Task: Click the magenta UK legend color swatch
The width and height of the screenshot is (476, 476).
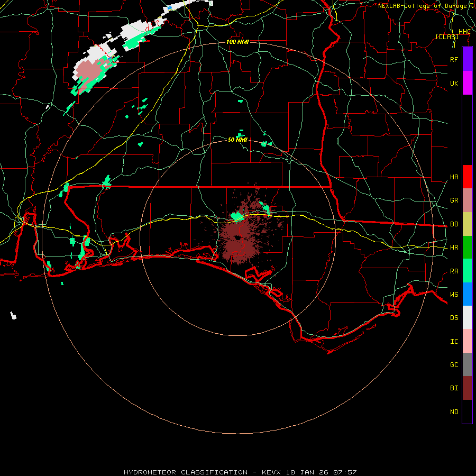Action: 467,83
